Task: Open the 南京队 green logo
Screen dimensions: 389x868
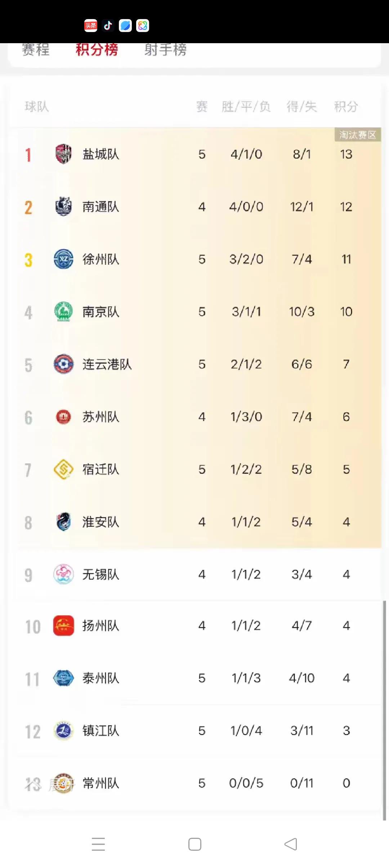Action: pyautogui.click(x=63, y=312)
